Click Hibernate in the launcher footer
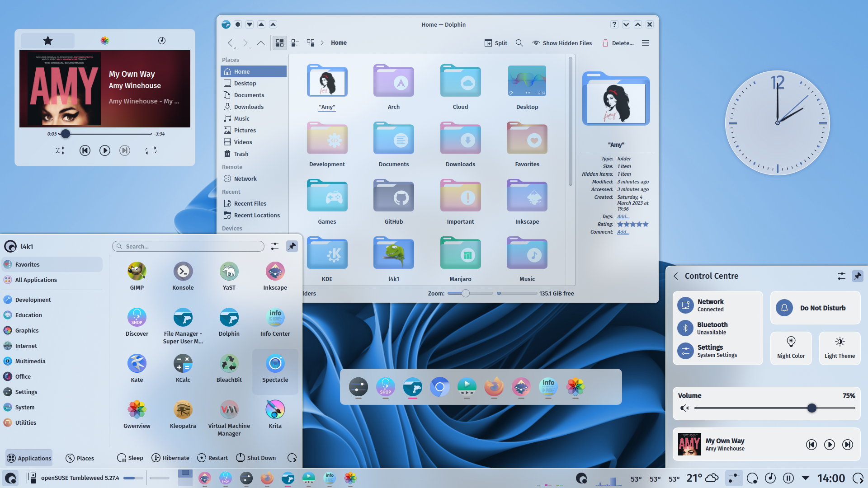Image resolution: width=868 pixels, height=488 pixels. coord(170,458)
